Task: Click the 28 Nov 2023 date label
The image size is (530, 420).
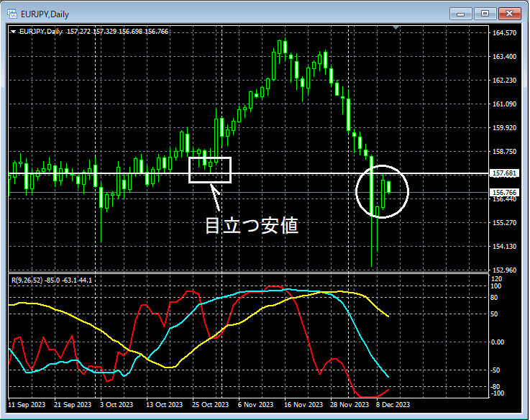Action: (x=349, y=404)
